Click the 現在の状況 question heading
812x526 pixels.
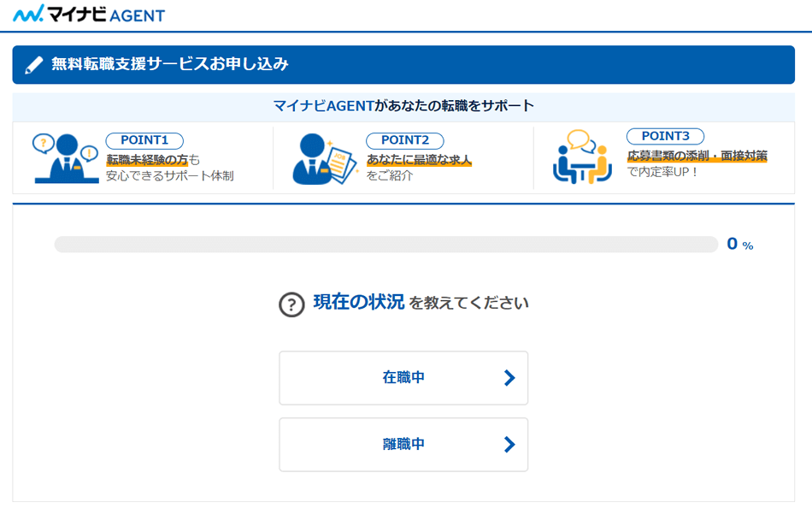[358, 302]
